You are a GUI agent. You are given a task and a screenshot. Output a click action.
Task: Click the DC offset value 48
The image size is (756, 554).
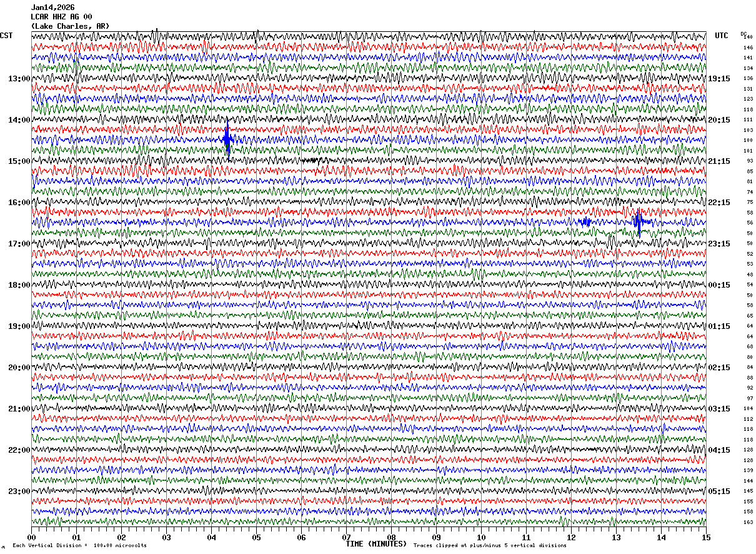pyautogui.click(x=749, y=274)
